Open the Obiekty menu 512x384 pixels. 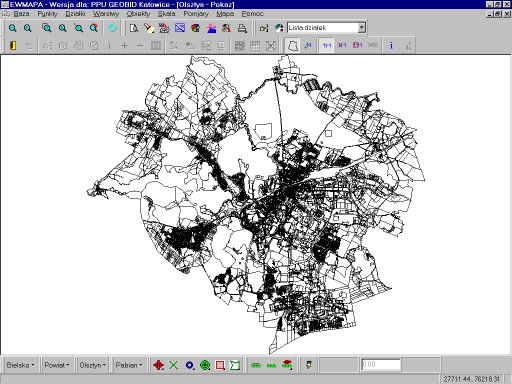(x=138, y=14)
